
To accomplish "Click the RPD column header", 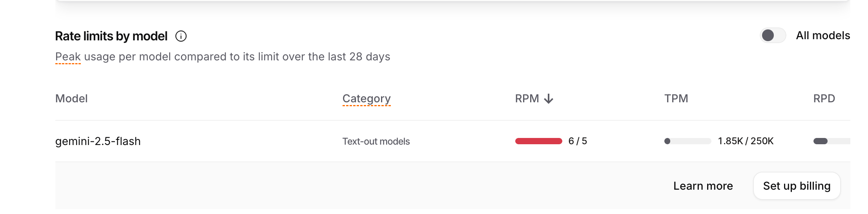I will point(824,99).
